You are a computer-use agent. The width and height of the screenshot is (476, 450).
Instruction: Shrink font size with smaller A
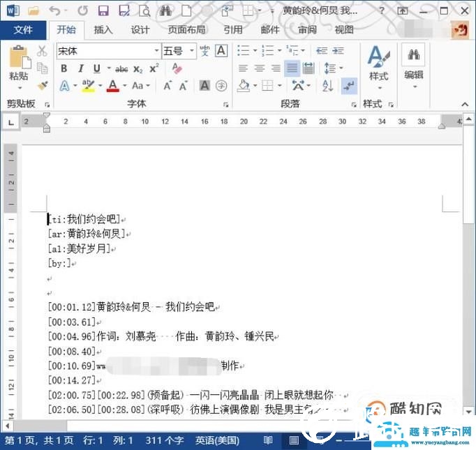183,86
